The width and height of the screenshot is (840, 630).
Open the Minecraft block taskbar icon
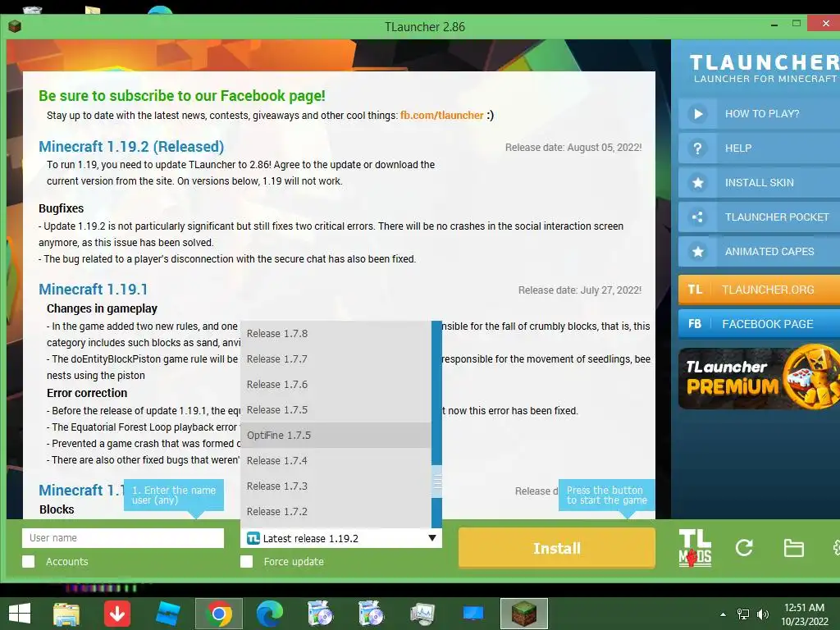[x=524, y=614]
